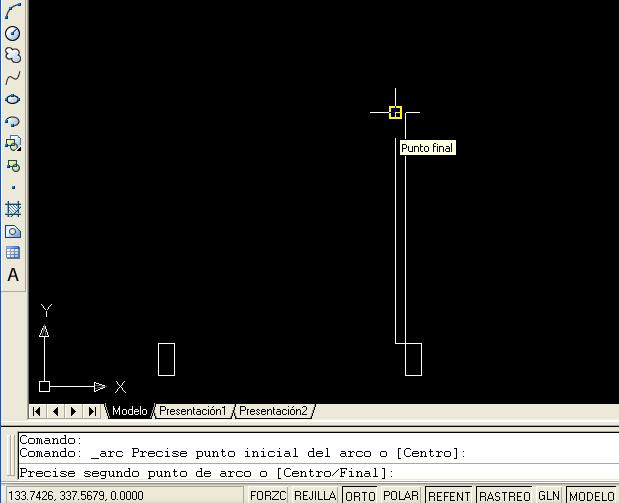Go to next layout tab arrow
Screen dimensions: 619x503
pos(73,411)
